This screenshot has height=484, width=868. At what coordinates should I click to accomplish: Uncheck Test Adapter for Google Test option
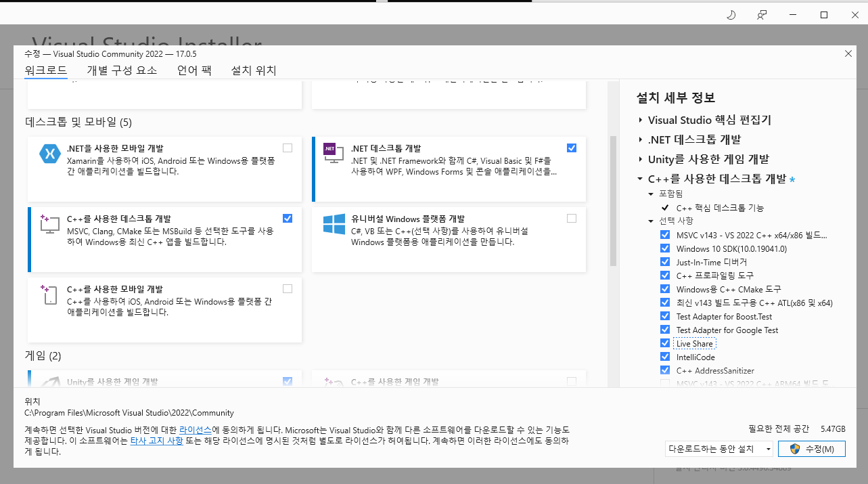(x=665, y=330)
